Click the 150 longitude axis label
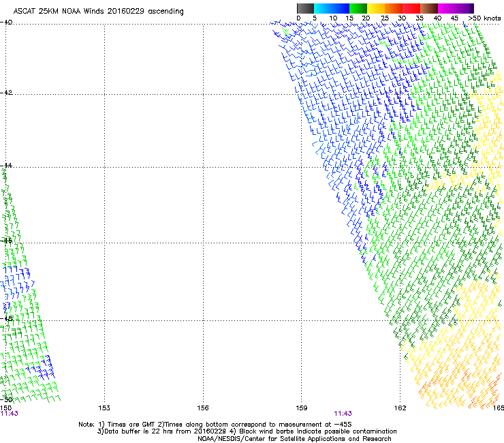Image resolution: width=504 pixels, height=443 pixels. (5, 408)
